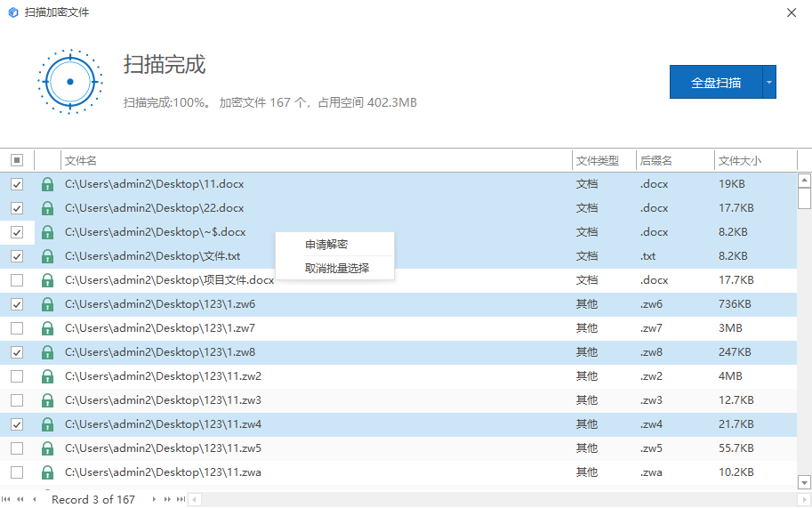Uncheck the 1.zw6 checkbox
The width and height of the screenshot is (812, 508).
coord(17,304)
